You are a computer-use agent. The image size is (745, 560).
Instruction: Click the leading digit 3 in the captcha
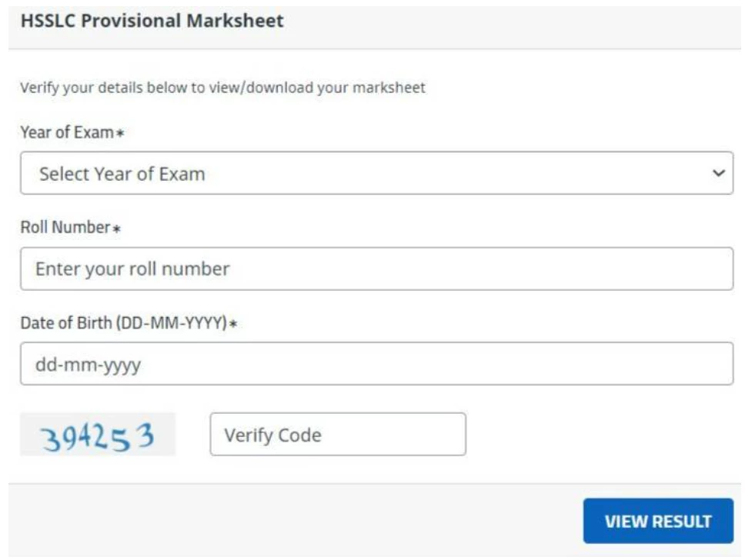click(52, 438)
